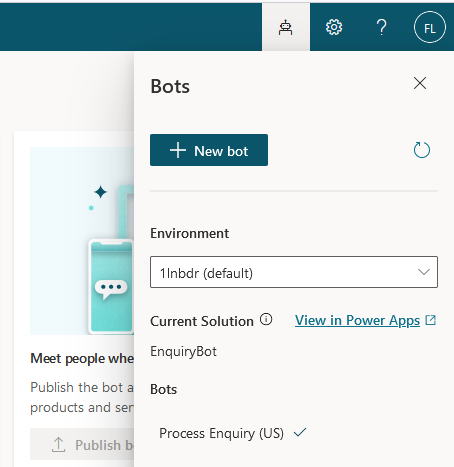Expand the Environment dropdown chevron
Screen dimensions: 454x467
(x=424, y=272)
